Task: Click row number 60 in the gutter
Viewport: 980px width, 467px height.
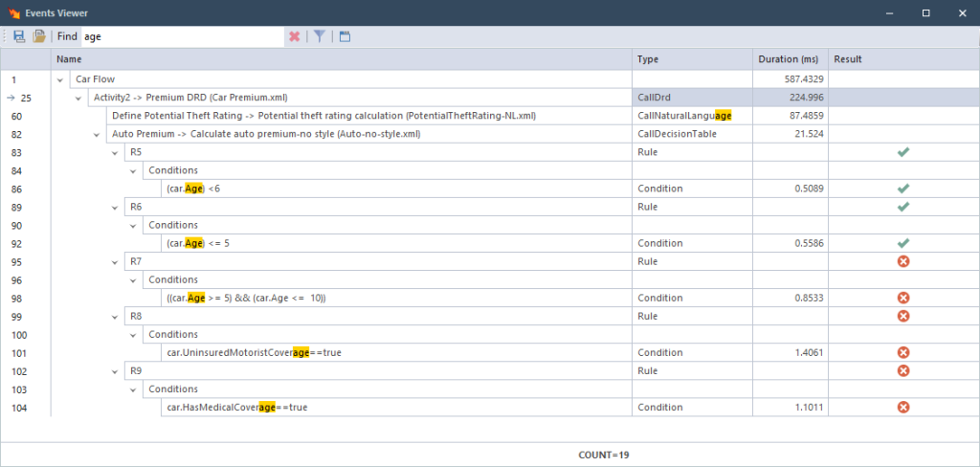Action: (17, 116)
